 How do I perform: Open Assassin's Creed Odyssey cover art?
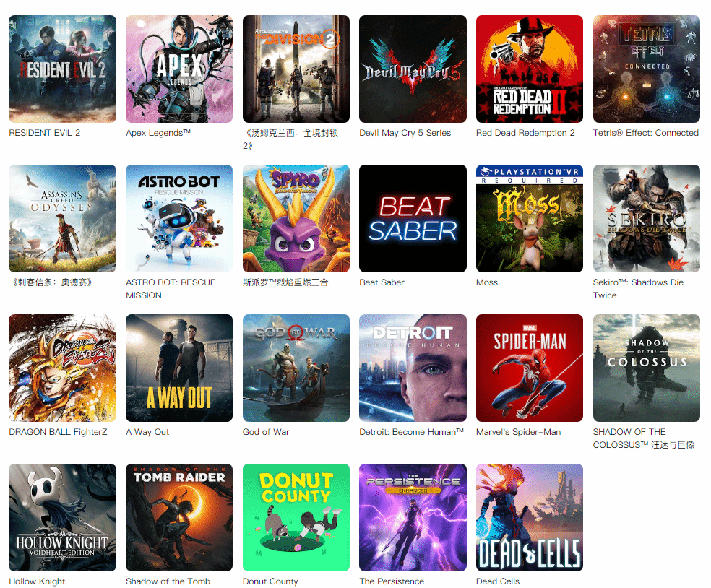[63, 219]
